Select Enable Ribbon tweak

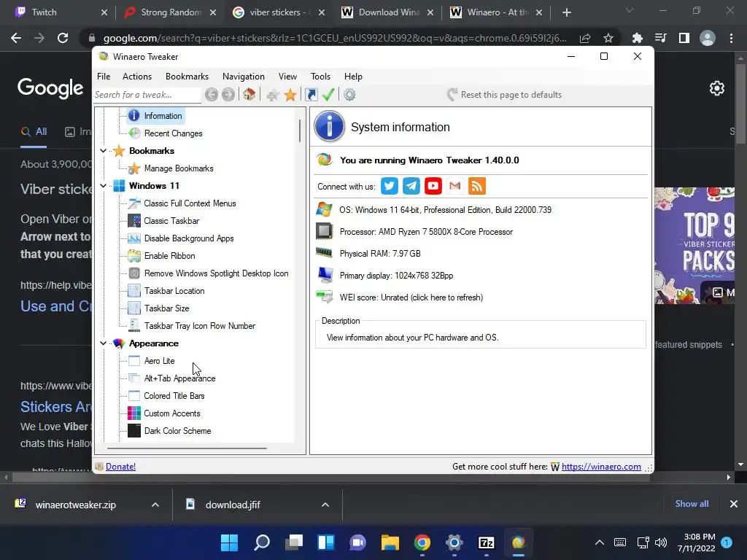(169, 256)
